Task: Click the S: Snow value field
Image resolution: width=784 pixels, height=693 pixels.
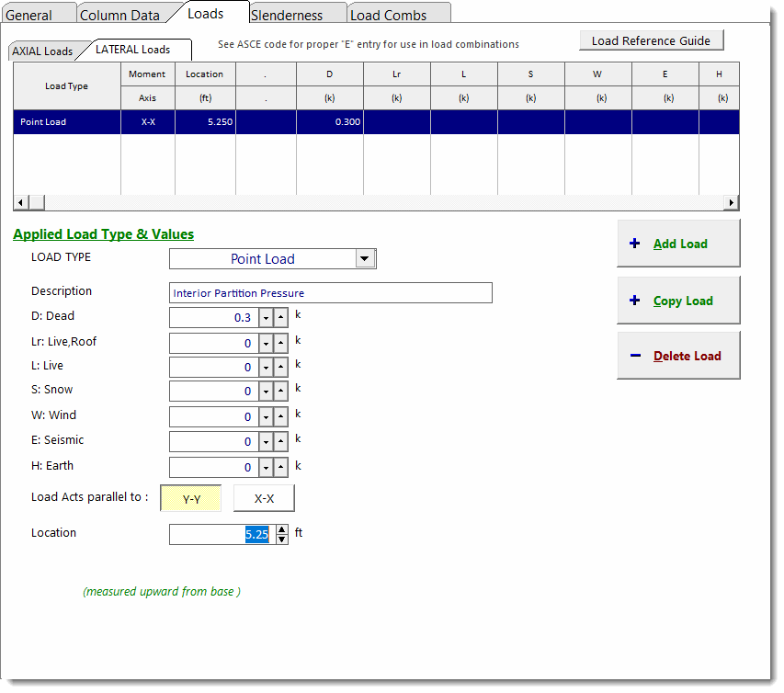Action: [x=213, y=392]
